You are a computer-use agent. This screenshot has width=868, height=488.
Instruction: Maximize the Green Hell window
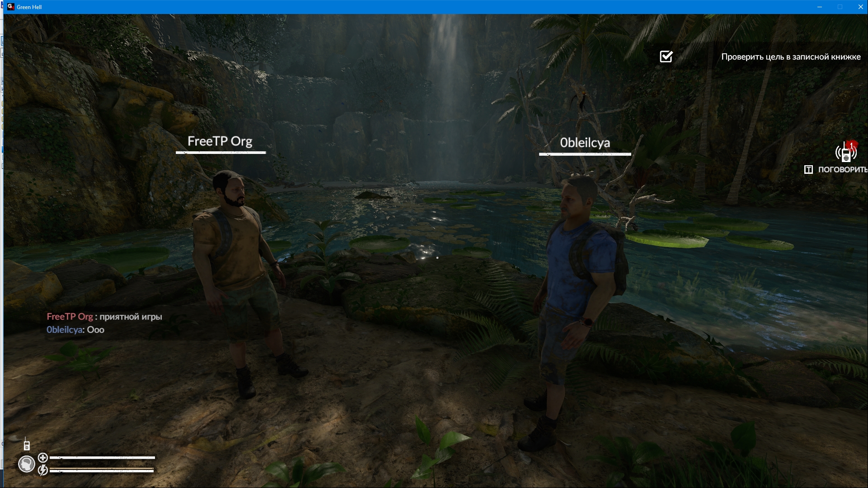pos(840,7)
